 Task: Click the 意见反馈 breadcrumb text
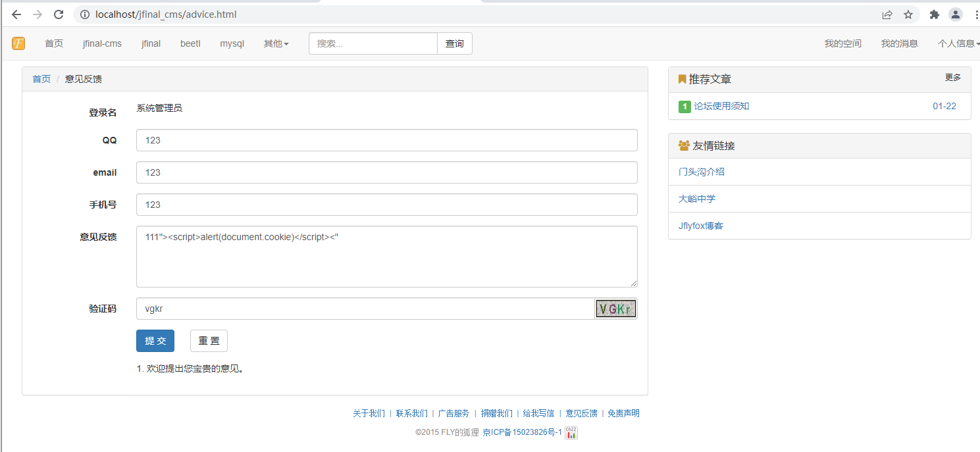point(84,79)
